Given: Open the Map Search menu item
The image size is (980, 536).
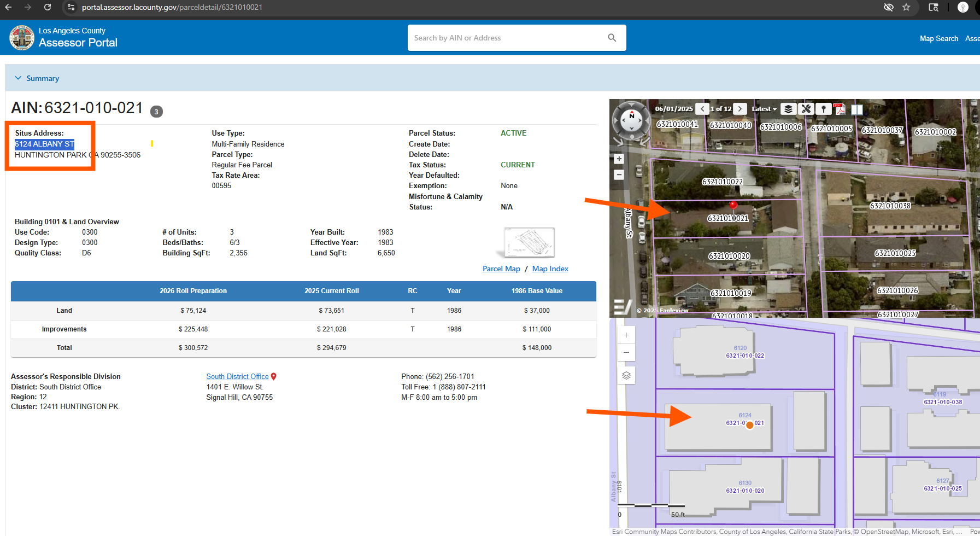Looking at the screenshot, I should click(x=938, y=38).
